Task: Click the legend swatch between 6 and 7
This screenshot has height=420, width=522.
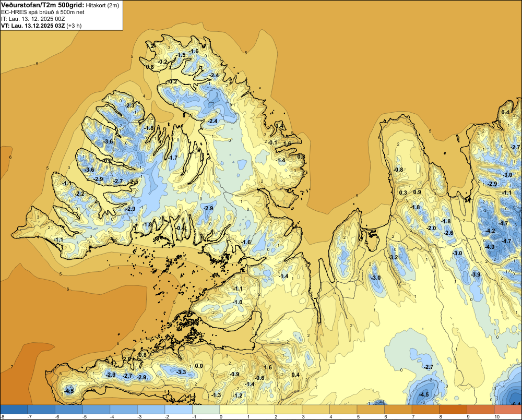Action: pyautogui.click(x=398, y=410)
